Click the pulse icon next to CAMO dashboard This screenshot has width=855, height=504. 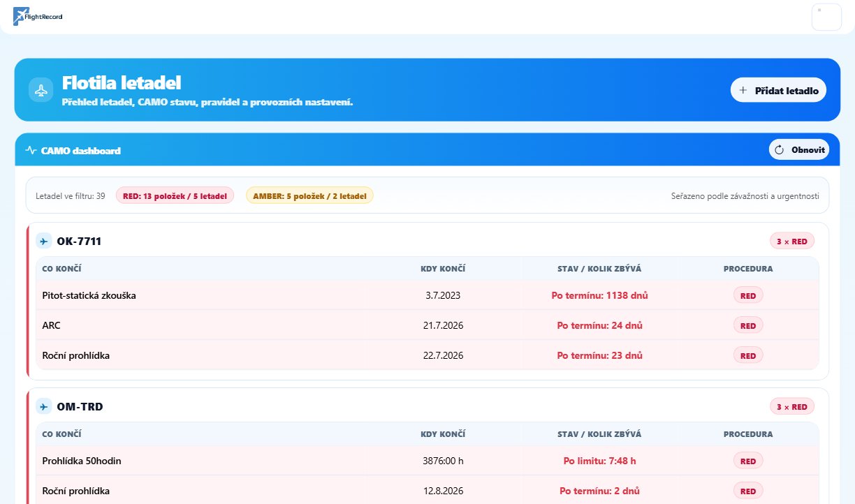coord(31,150)
